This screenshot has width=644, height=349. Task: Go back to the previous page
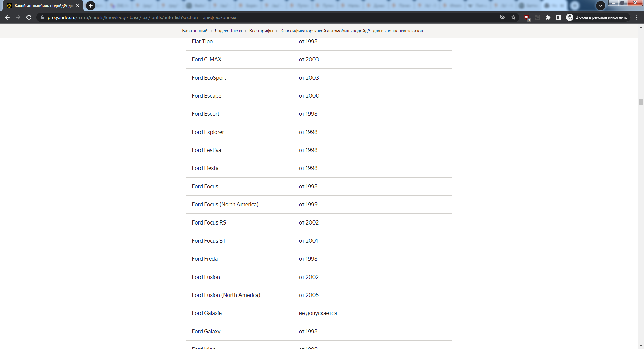coord(7,17)
